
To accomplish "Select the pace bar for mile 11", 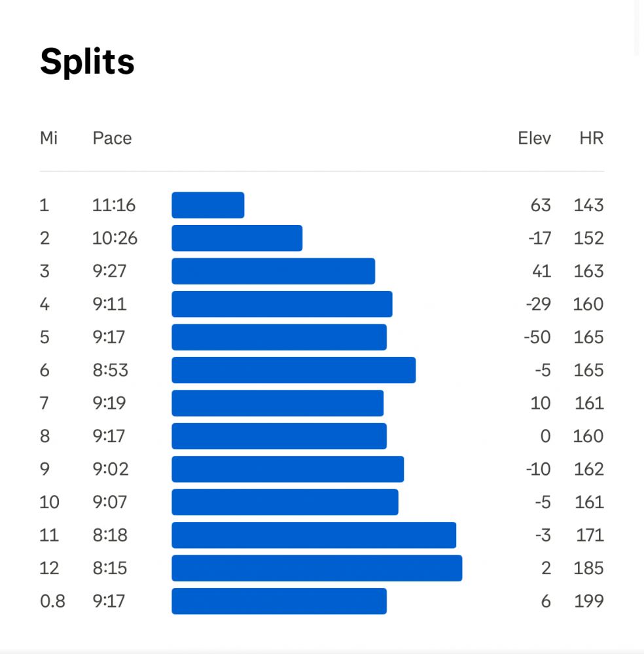I will 313,535.
